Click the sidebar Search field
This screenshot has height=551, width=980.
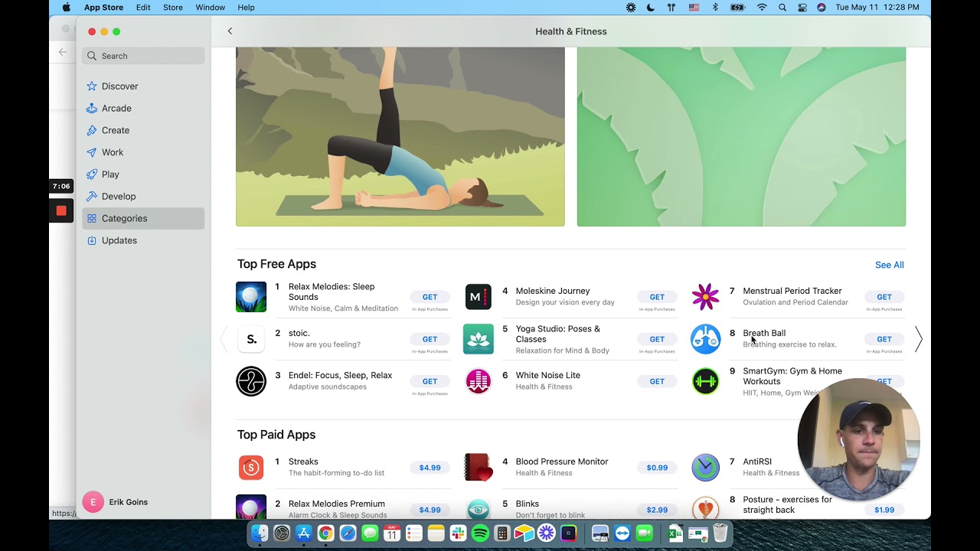pos(143,56)
